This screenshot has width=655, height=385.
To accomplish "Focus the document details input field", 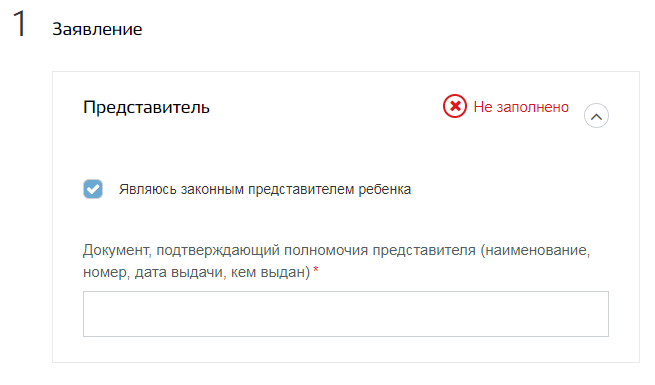I will click(345, 314).
